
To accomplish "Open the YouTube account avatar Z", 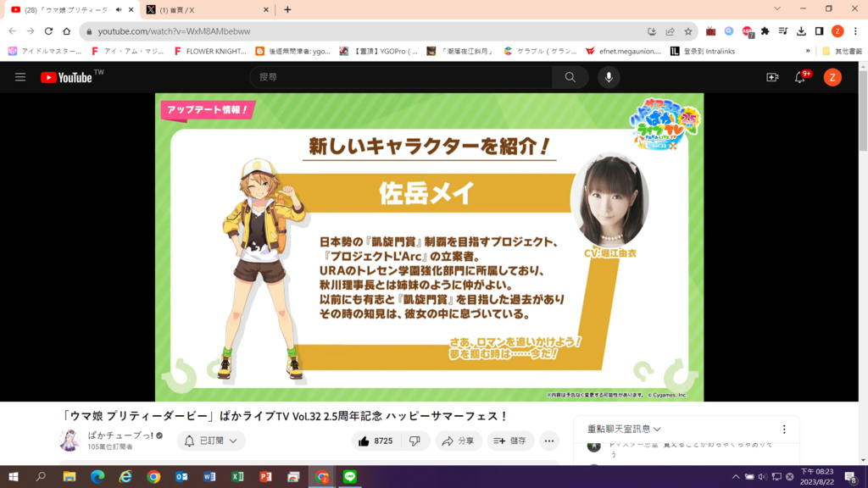I will pos(832,77).
